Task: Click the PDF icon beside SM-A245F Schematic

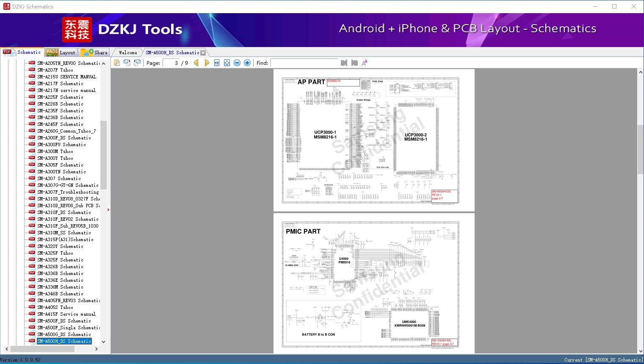Action: pos(32,124)
